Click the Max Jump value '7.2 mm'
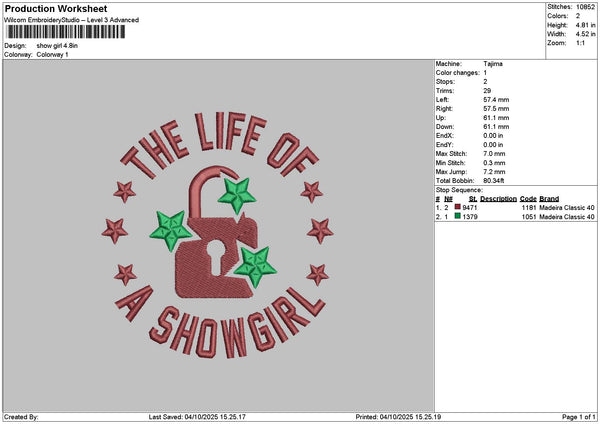Image resolution: width=600 pixels, height=424 pixels. [494, 172]
